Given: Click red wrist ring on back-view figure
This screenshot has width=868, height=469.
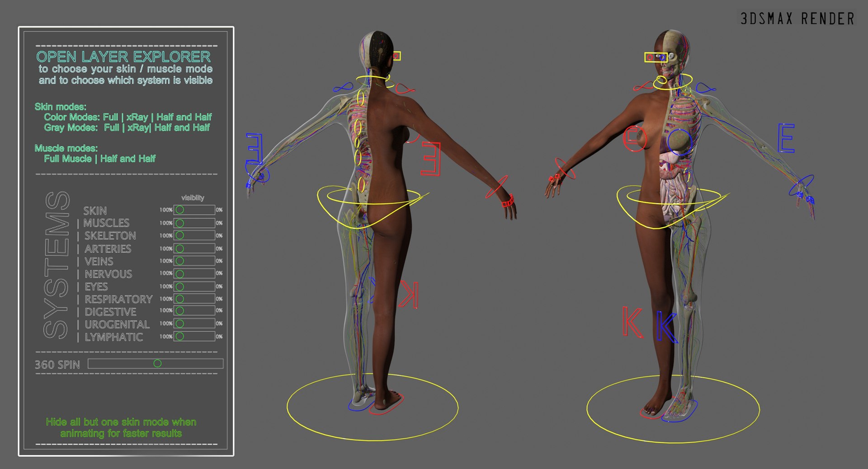Looking at the screenshot, I should 496,187.
